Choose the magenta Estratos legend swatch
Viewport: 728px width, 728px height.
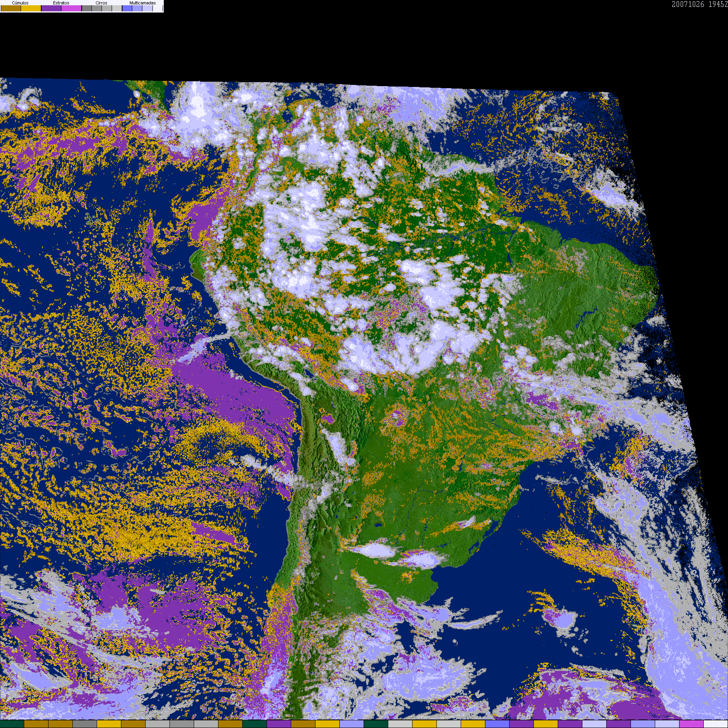71,8
